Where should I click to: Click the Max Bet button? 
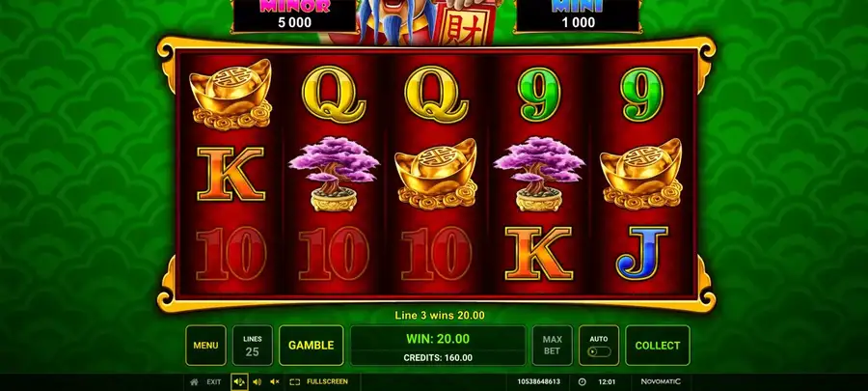(x=552, y=345)
